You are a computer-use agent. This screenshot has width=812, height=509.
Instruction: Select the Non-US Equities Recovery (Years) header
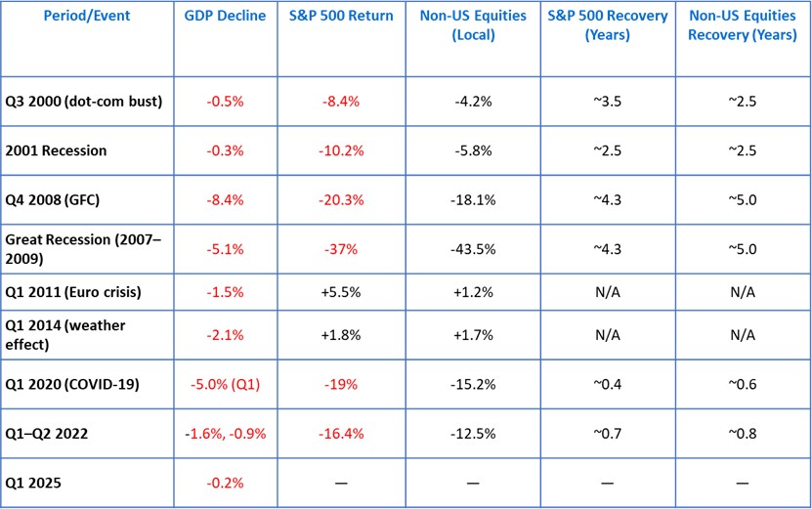743,24
